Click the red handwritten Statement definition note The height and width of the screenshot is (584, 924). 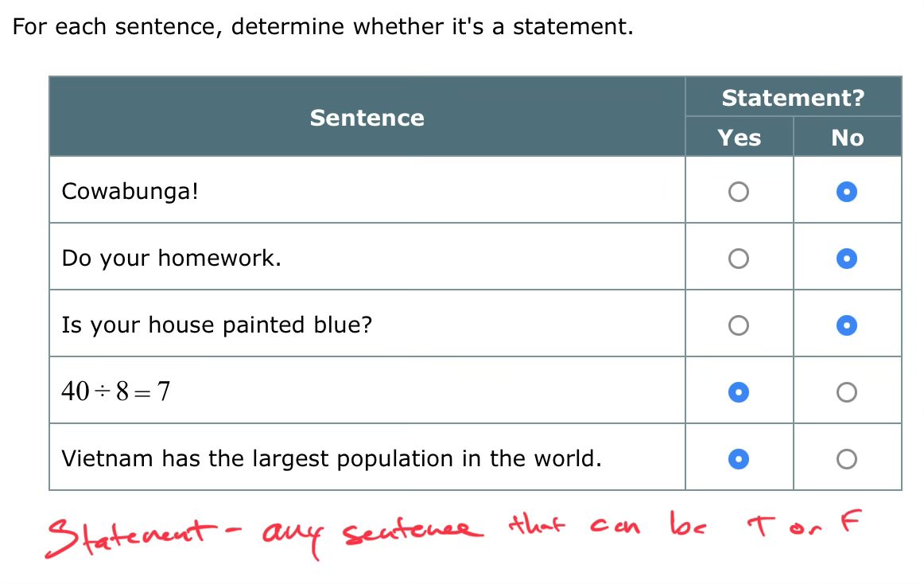click(453, 529)
